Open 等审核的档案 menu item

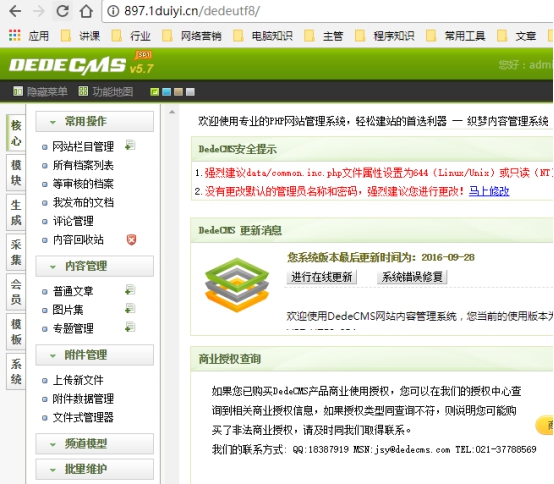click(x=83, y=184)
